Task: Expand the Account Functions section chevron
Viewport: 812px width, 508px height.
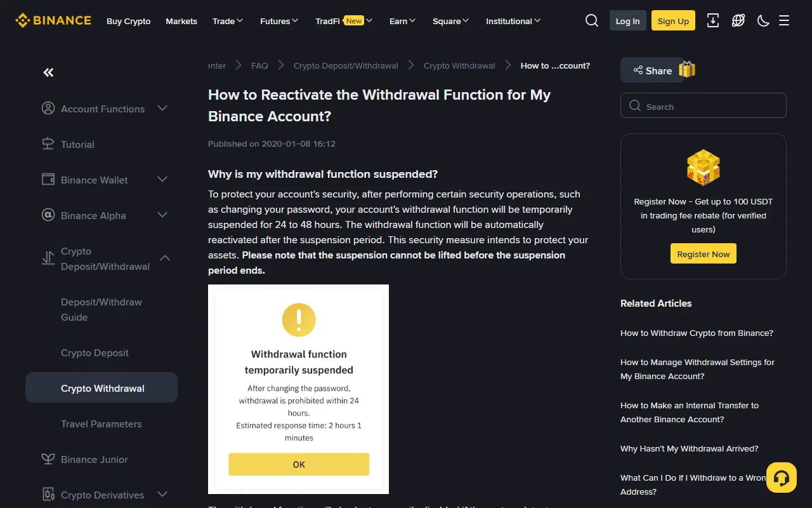Action: (x=162, y=109)
